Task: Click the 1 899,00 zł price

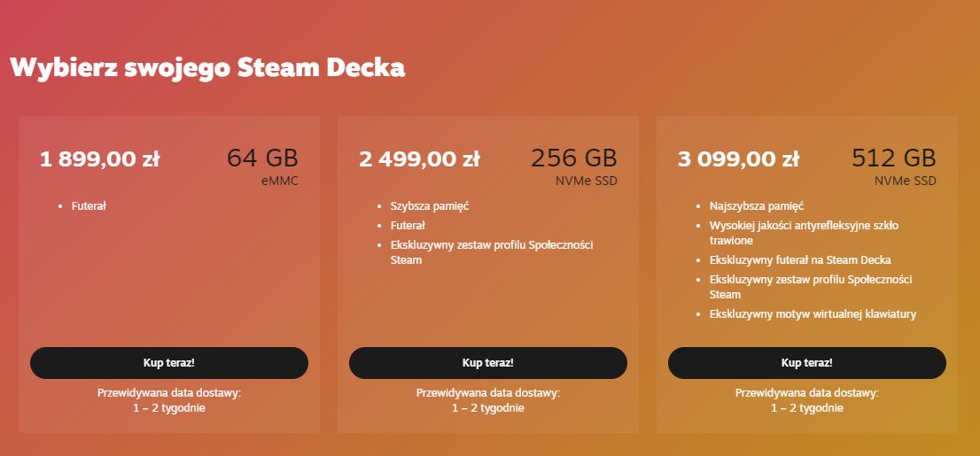Action: (99, 159)
